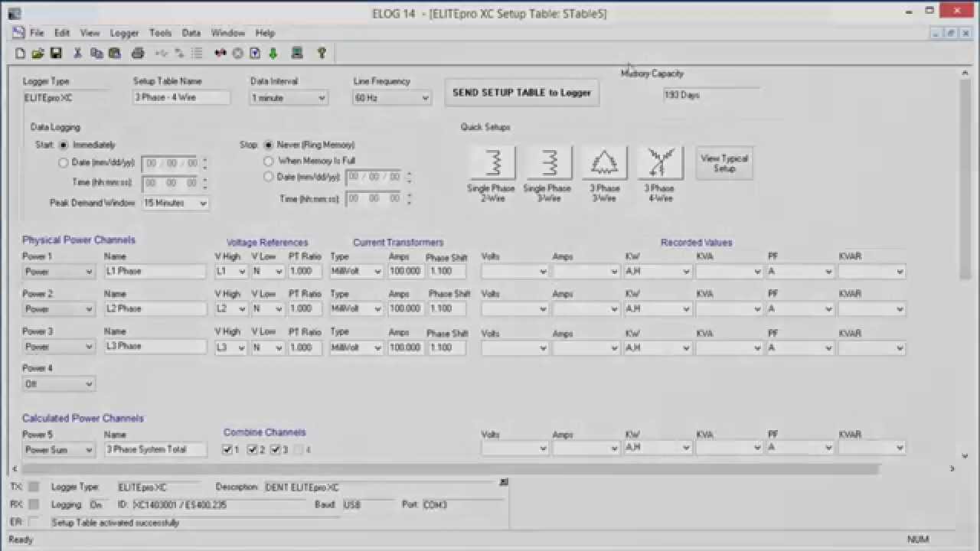Viewport: 980px width, 551px height.
Task: Click the Setup Table Name field
Action: click(181, 98)
